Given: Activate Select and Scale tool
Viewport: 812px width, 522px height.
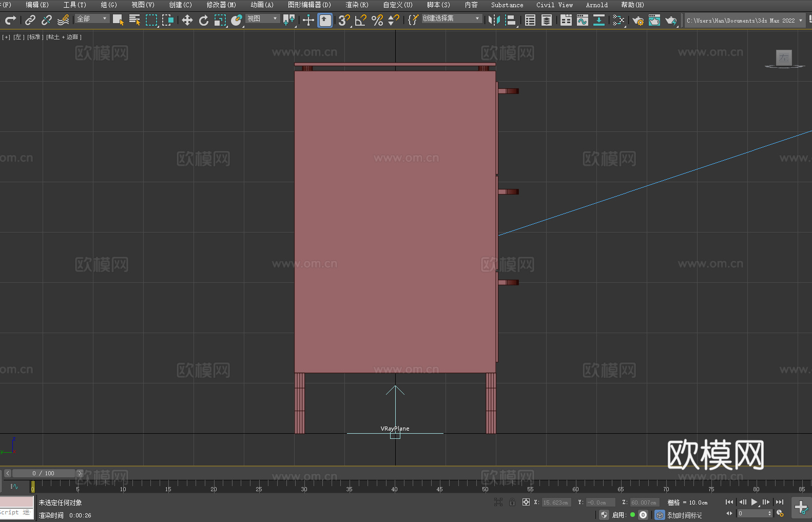Looking at the screenshot, I should click(220, 20).
